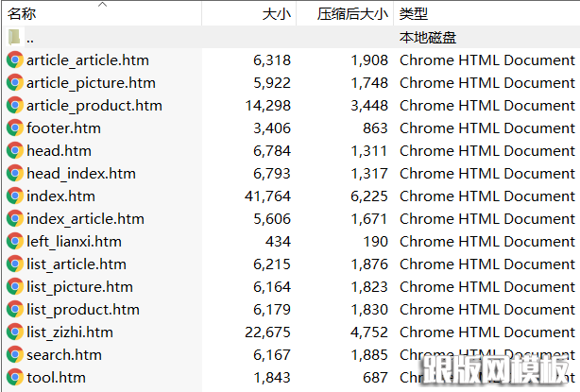
Task: Click the parent folder icon
Action: point(14,38)
